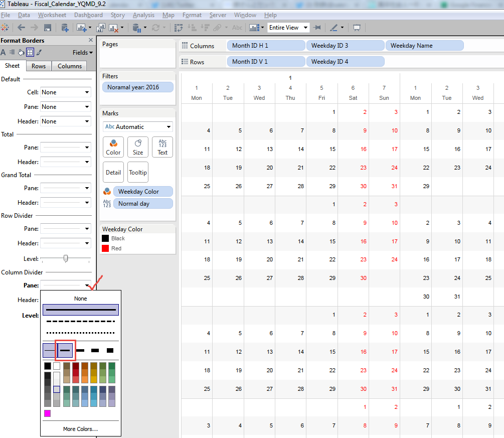Open the Entire View fit dropdown
Viewport: 504px width, 438px height.
(x=288, y=28)
